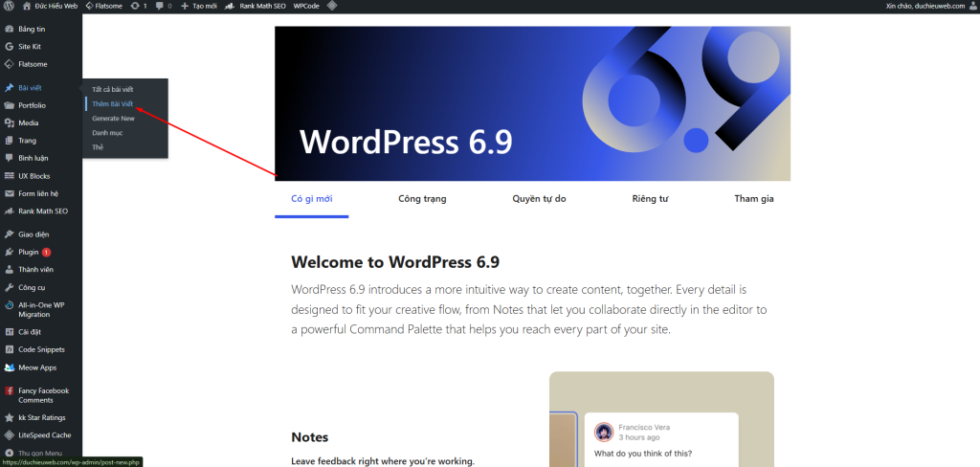The image size is (980, 467).
Task: Select Danh mục submenu item
Action: [107, 132]
